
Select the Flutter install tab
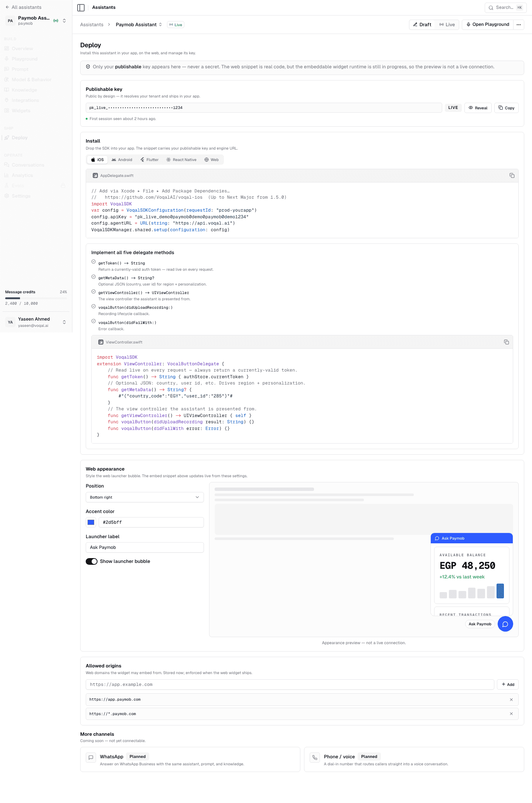click(x=150, y=160)
